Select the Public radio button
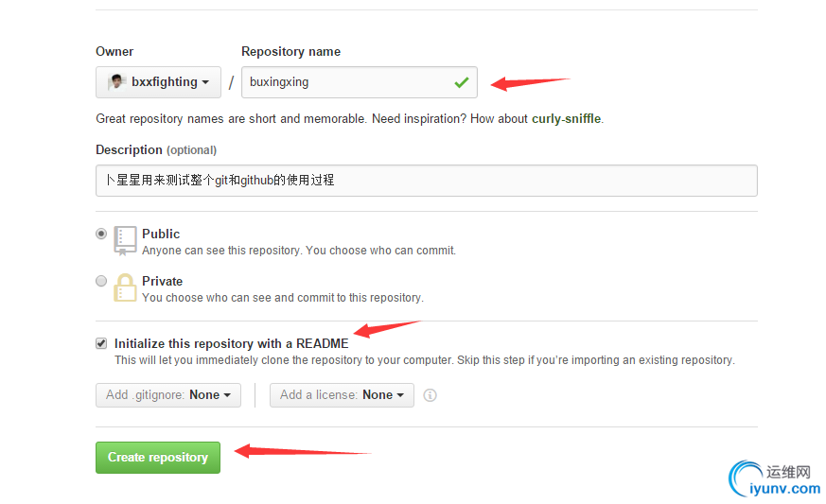The image size is (826, 504). (x=101, y=234)
